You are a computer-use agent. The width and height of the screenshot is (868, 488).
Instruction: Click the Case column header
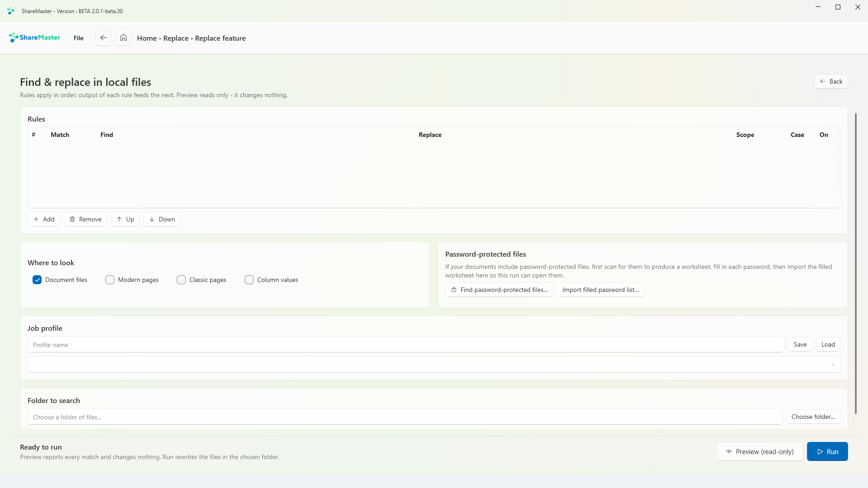(797, 135)
